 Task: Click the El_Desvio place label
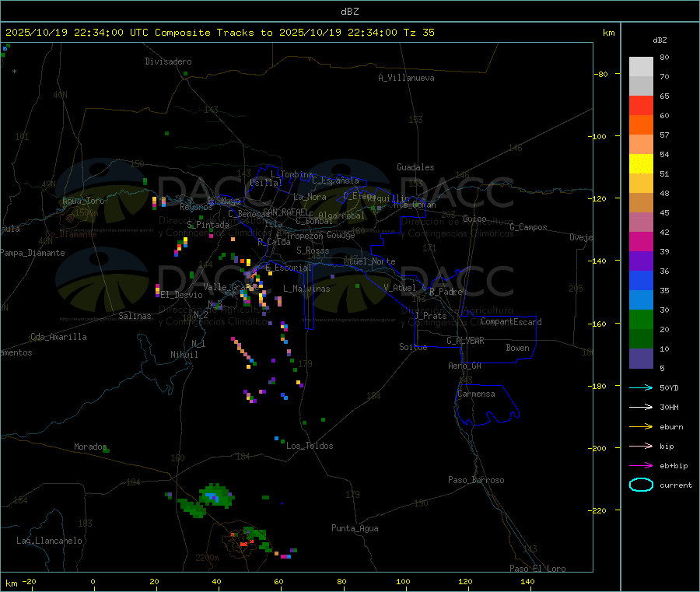click(x=182, y=295)
